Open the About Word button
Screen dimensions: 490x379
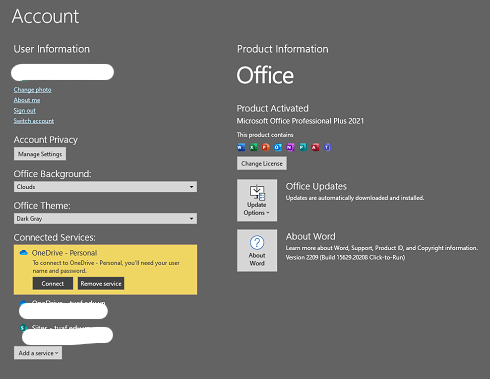coord(257,250)
